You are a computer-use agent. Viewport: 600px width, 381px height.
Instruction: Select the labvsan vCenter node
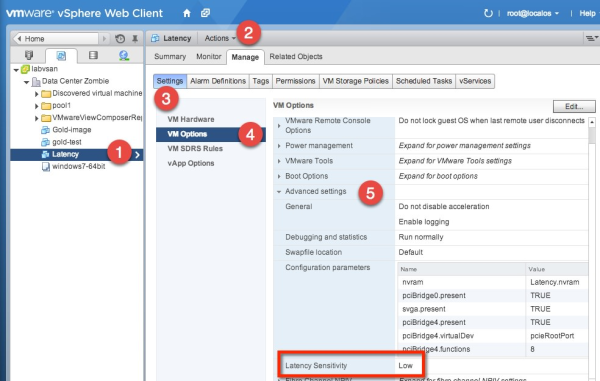pos(44,69)
